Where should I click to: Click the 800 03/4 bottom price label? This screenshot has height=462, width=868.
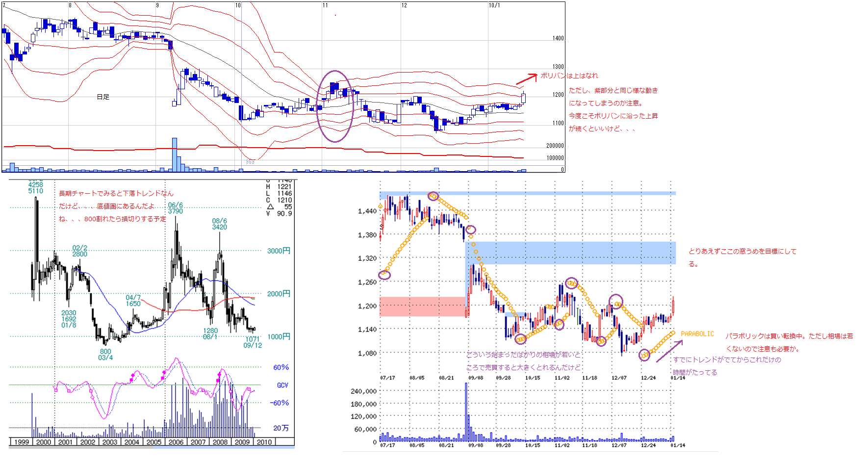[105, 355]
